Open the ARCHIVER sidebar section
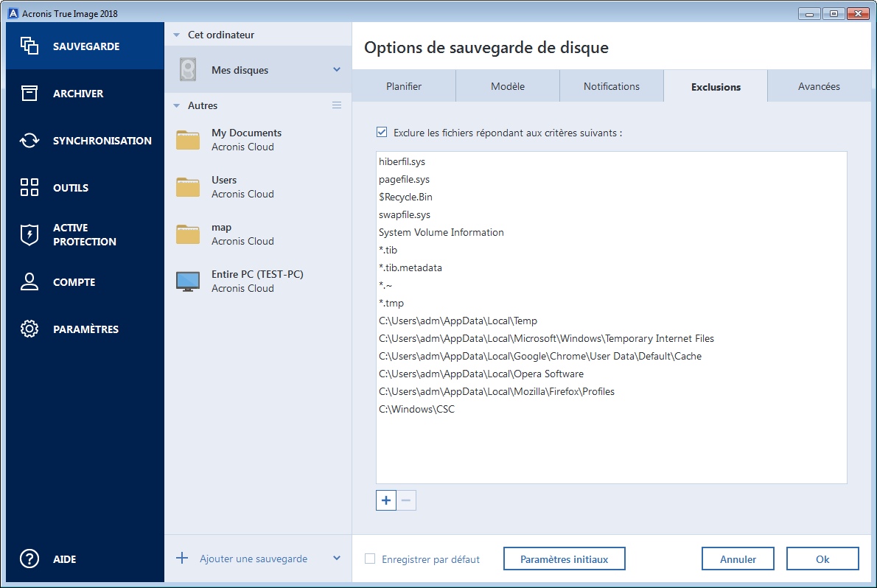Screen dimensions: 877x588 click(85, 93)
